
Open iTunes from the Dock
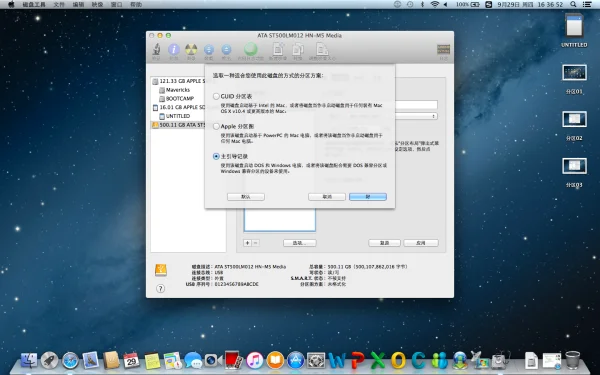[254, 360]
